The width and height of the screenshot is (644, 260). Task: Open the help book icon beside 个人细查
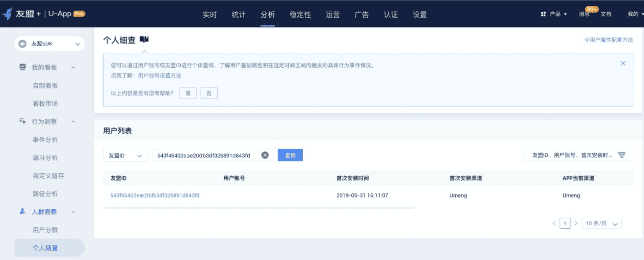click(144, 39)
